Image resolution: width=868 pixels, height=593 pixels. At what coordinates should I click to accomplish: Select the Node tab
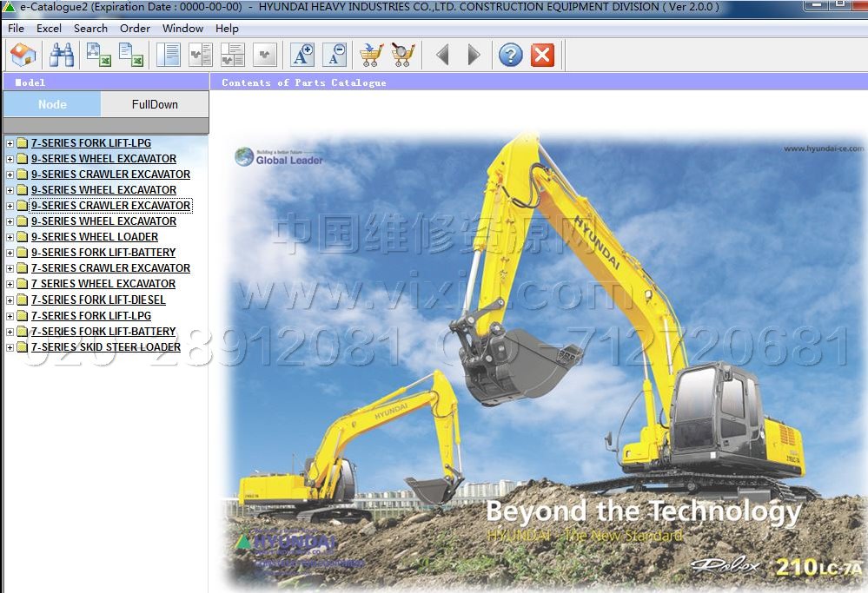tap(52, 104)
